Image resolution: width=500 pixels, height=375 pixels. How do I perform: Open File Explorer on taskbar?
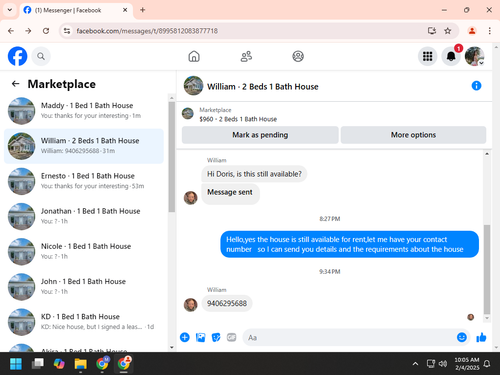click(80, 363)
